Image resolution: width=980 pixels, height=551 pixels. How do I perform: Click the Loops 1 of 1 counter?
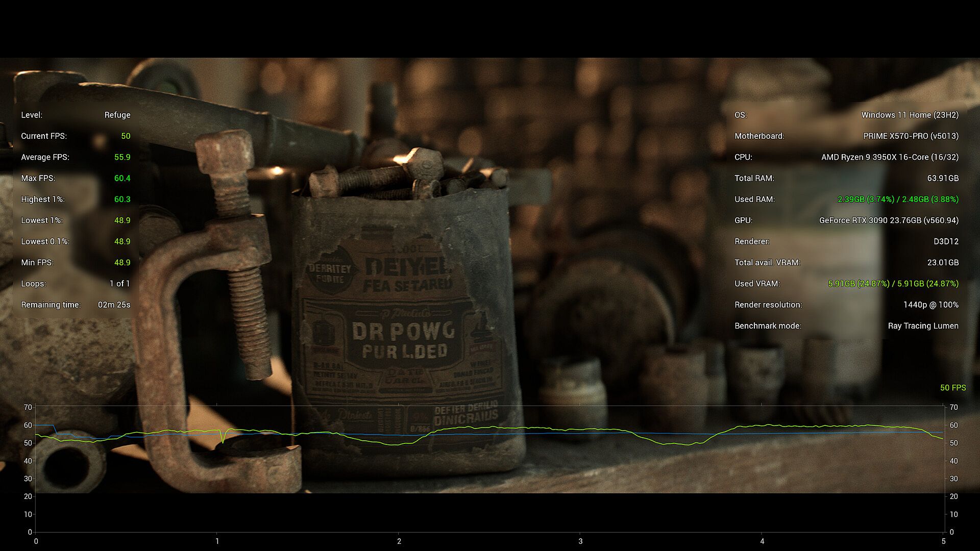(x=119, y=284)
